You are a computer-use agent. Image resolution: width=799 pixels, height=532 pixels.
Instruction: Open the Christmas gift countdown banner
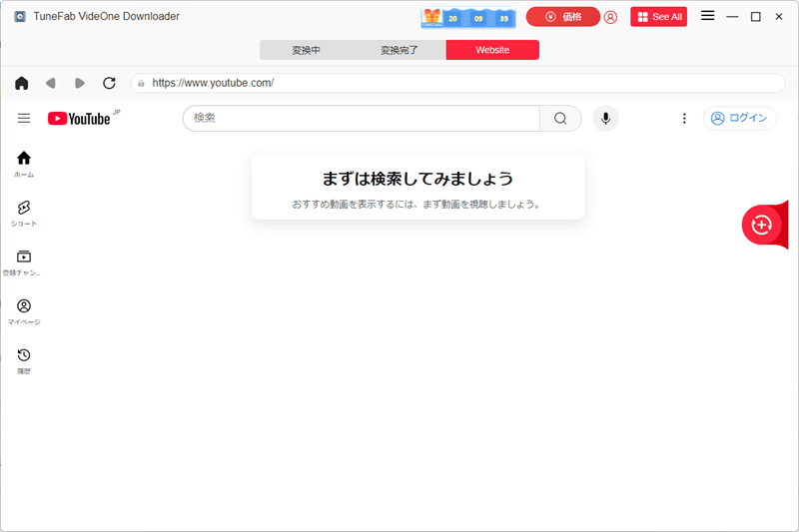[x=467, y=18]
